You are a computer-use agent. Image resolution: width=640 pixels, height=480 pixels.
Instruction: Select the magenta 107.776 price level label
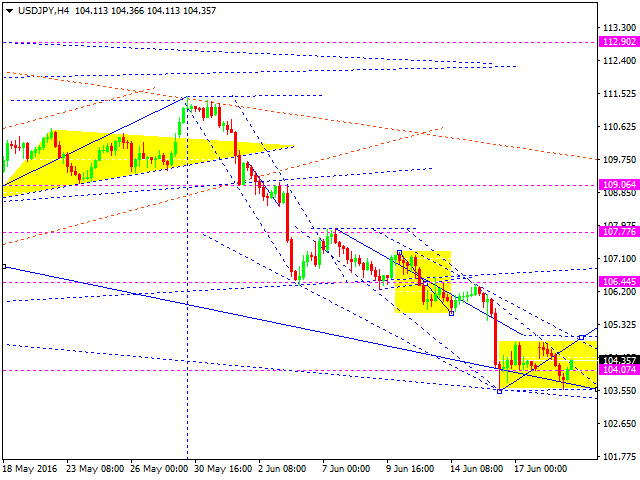(x=619, y=232)
